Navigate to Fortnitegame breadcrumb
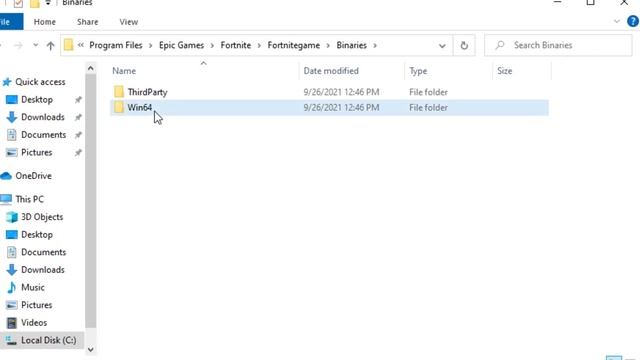Viewport: 640px width, 360px height. coord(293,45)
